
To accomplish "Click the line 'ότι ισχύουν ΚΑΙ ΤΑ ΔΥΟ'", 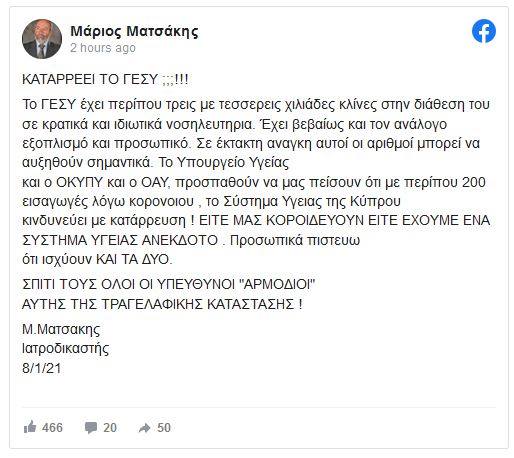I will [x=97, y=259].
